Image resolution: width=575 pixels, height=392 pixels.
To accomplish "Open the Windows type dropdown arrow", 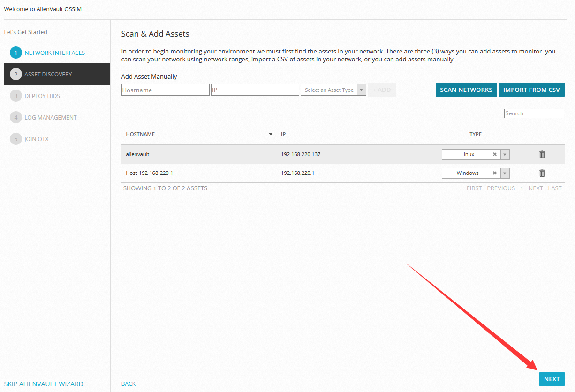I will (x=505, y=173).
